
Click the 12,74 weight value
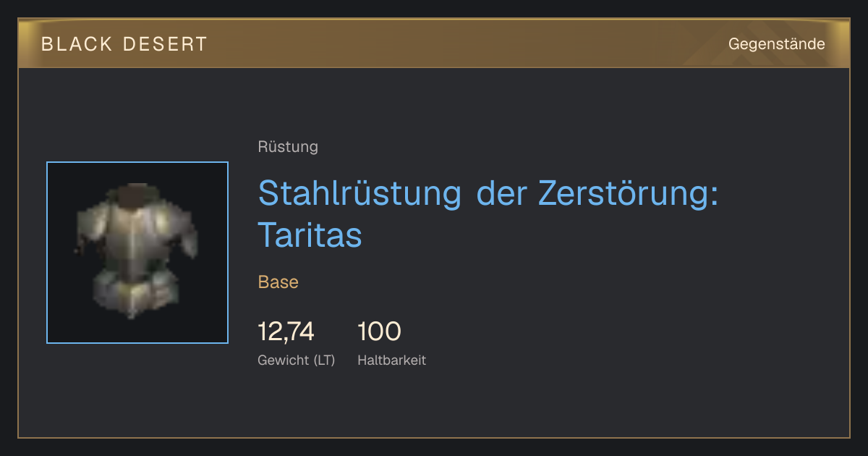(286, 332)
